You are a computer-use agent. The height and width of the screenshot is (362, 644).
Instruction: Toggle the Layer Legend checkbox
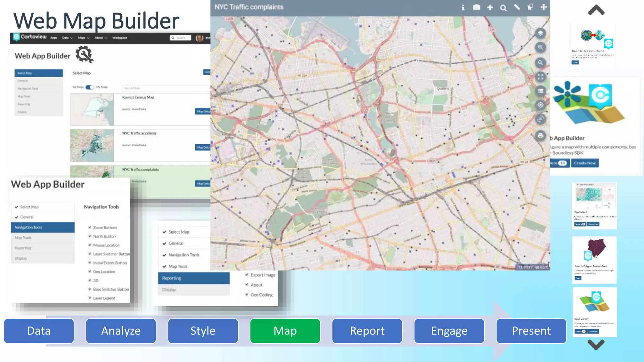[90, 298]
